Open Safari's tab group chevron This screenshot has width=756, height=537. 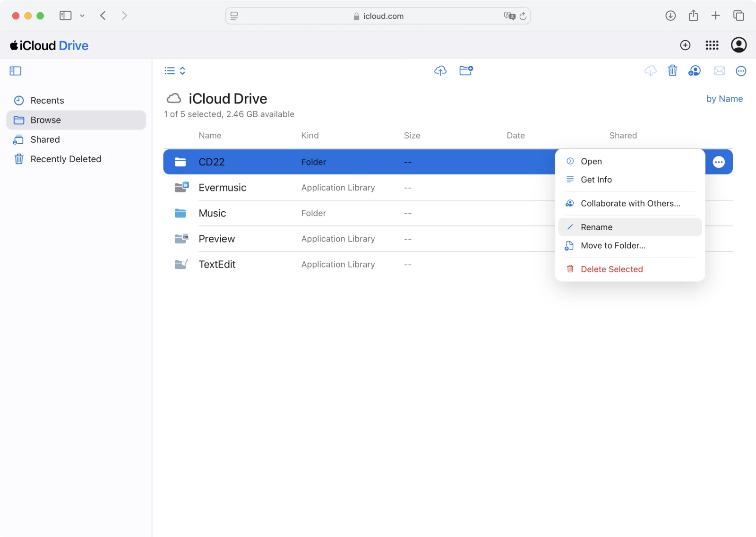pyautogui.click(x=82, y=15)
